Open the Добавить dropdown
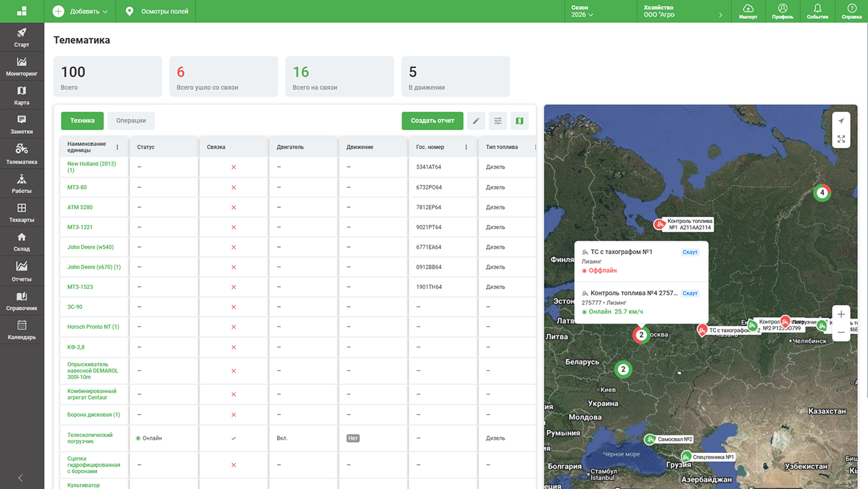868x489 pixels. coord(80,11)
